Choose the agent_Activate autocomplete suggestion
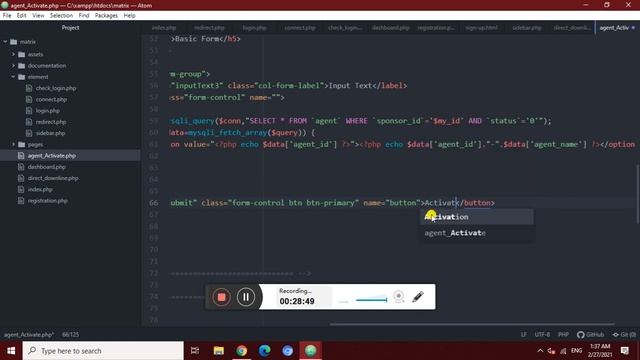640x360 pixels. [x=477, y=233]
